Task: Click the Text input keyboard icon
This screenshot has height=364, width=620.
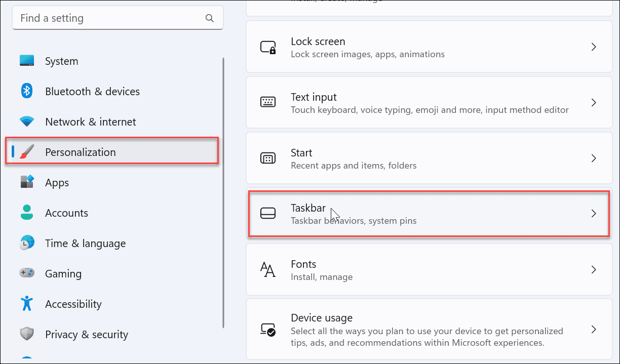Action: coord(268,102)
